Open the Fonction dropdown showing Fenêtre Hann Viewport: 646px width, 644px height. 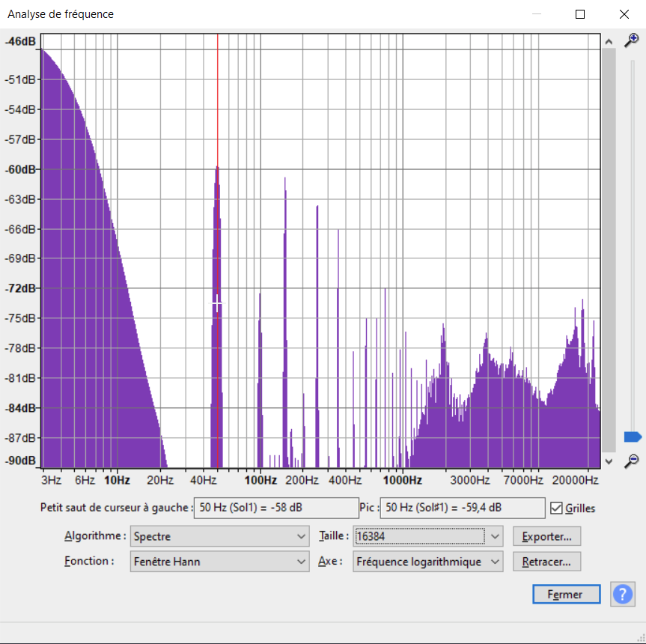(219, 561)
